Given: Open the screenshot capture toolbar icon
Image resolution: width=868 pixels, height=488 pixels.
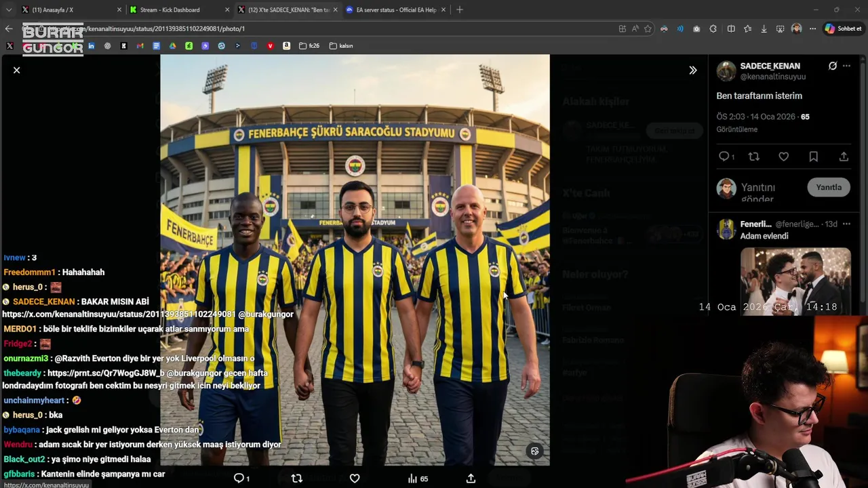Looking at the screenshot, I should [x=780, y=28].
